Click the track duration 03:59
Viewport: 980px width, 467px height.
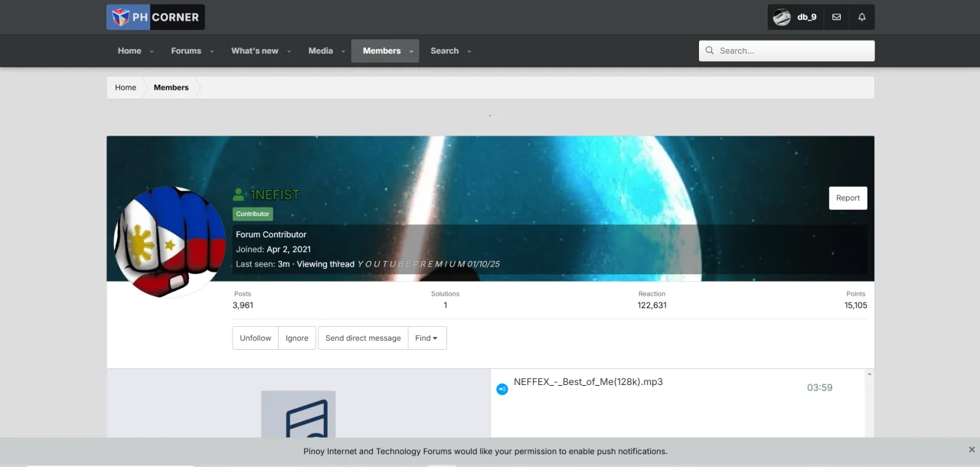819,387
